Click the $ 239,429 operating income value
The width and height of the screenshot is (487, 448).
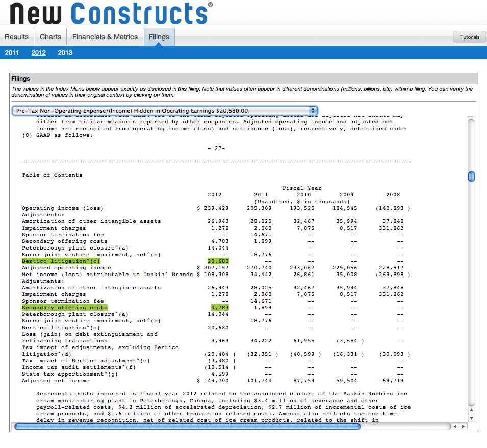coord(213,208)
